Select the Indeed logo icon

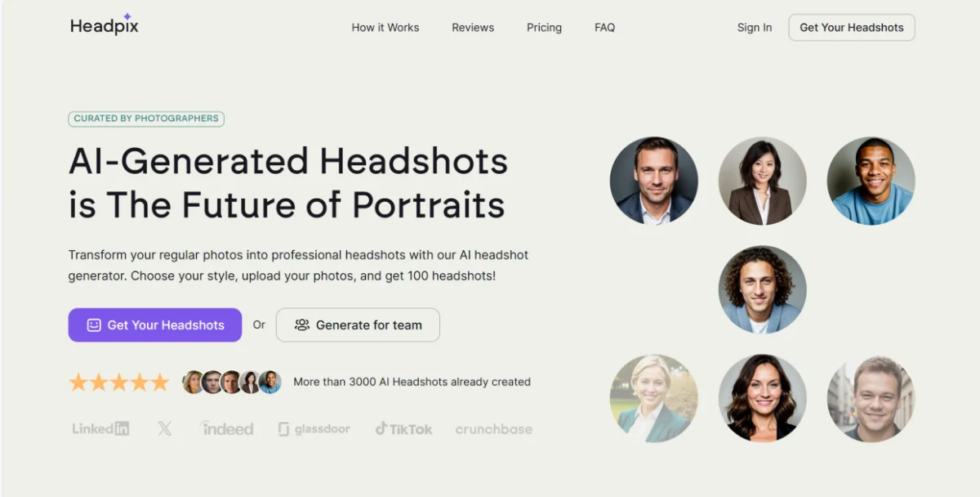(226, 428)
